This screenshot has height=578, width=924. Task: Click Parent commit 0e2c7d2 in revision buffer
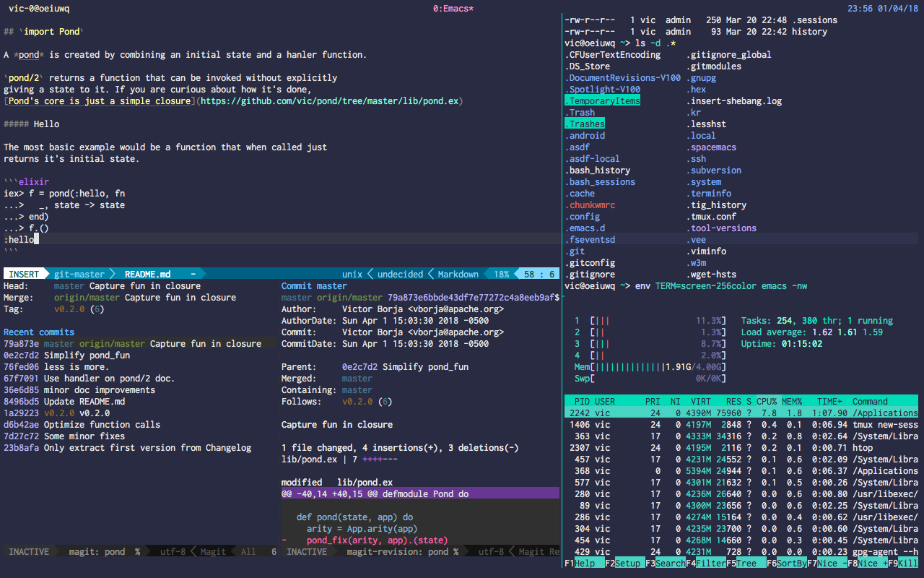[375, 367]
